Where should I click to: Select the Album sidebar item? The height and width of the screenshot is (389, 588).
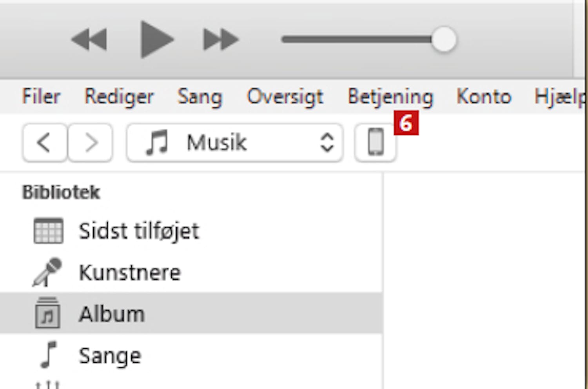191,313
